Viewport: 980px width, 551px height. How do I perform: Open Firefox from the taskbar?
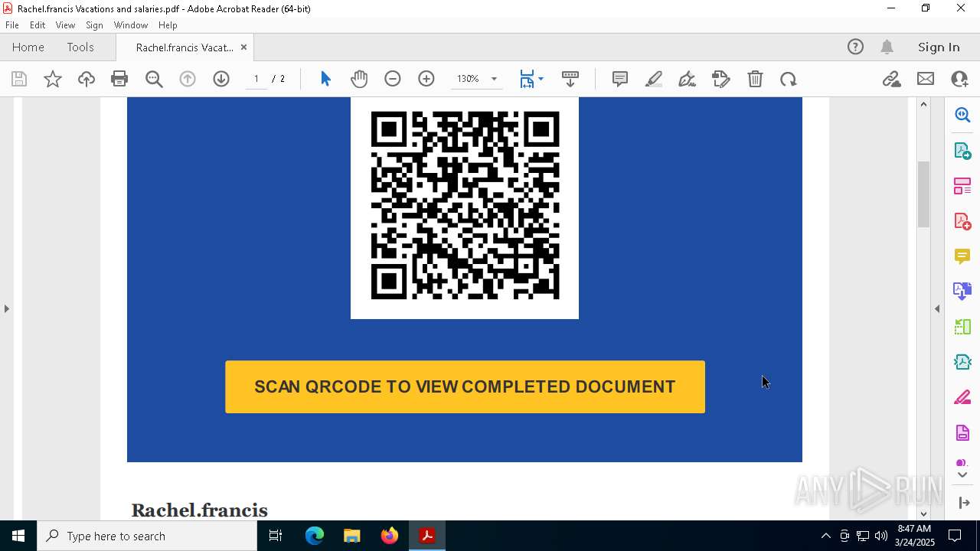click(x=390, y=536)
